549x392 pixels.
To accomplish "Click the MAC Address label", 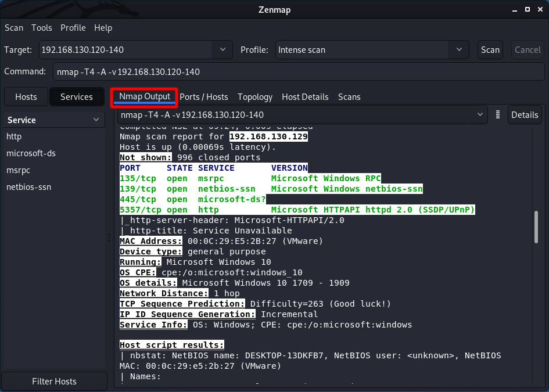I will point(151,241).
